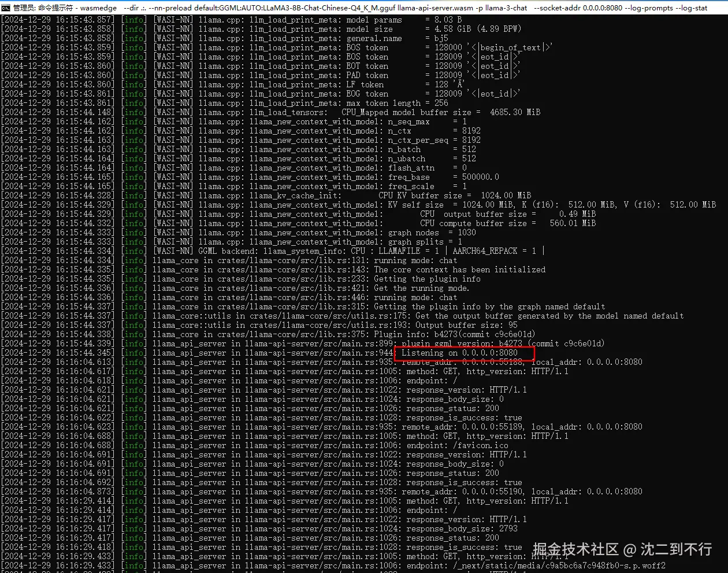This screenshot has height=573, width=728.
Task: Click the 'max token length = 256' line
Action: coord(225,103)
